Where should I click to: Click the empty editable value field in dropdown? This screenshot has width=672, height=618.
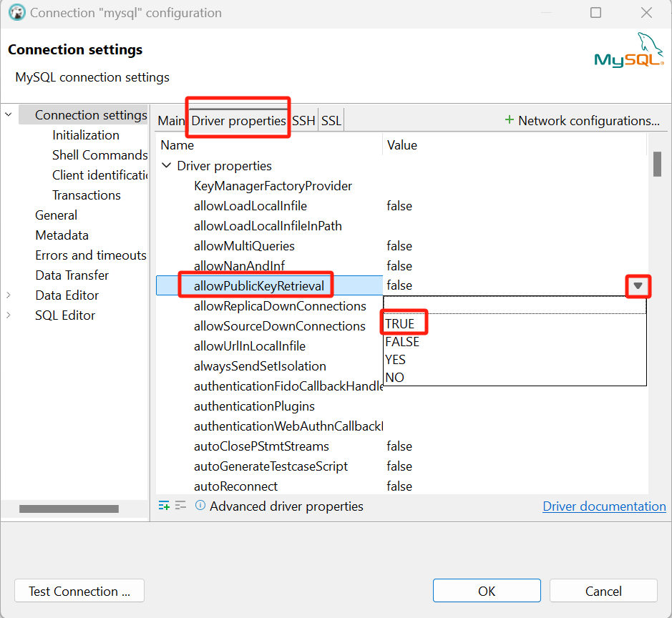click(x=515, y=305)
